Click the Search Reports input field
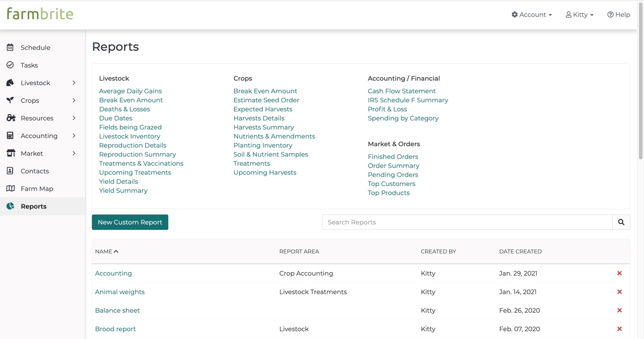 467,222
